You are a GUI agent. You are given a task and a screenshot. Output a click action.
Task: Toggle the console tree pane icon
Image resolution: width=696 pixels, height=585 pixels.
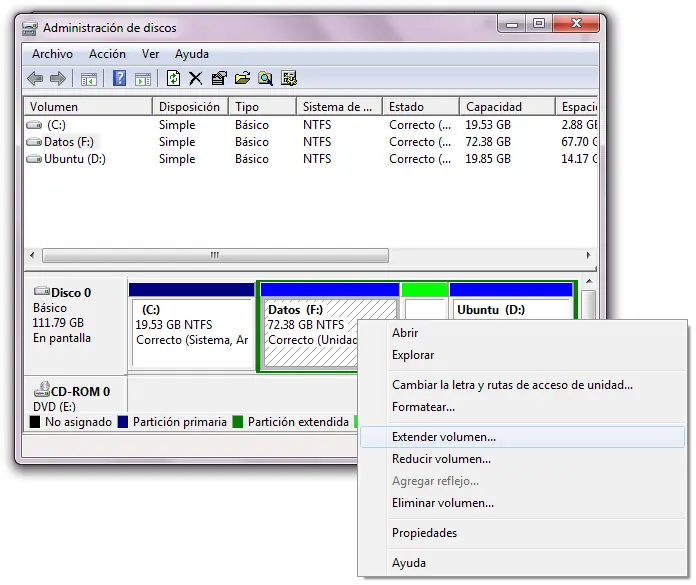pos(89,79)
